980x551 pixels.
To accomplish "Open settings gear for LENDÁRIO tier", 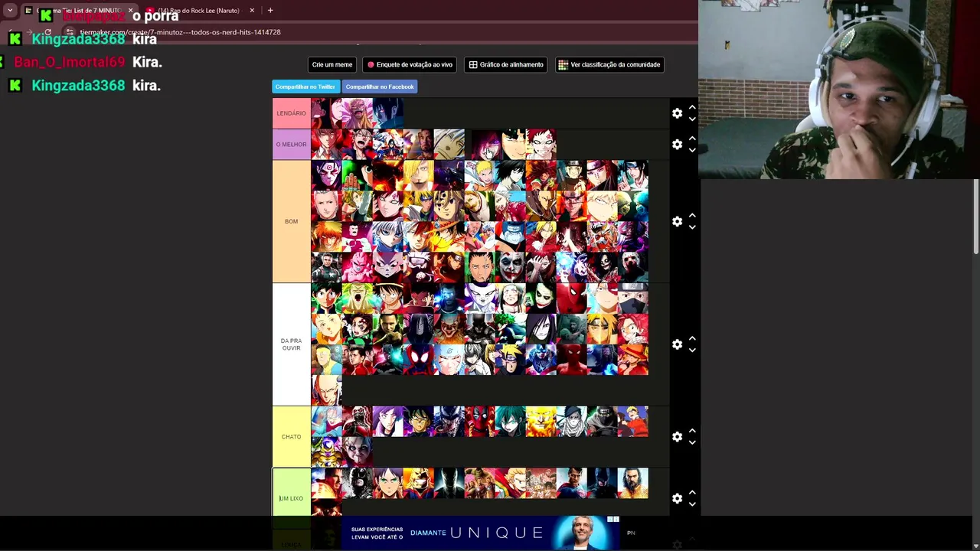I will 677,113.
